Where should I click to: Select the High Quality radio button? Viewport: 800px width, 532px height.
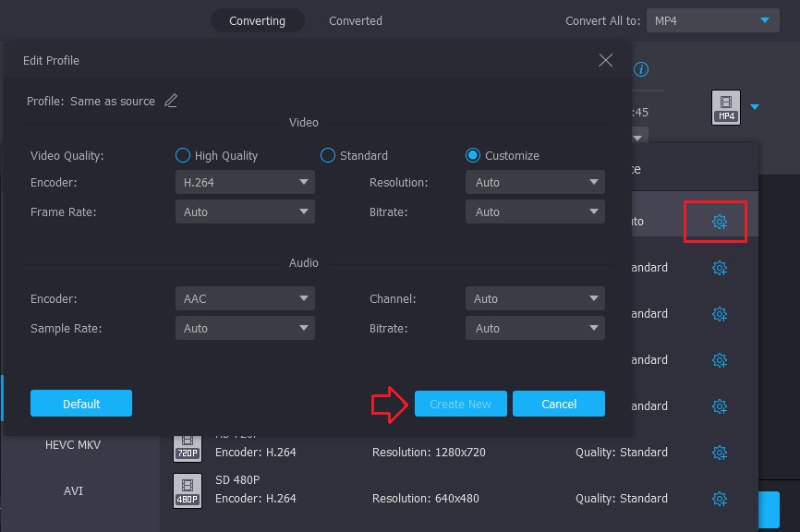(183, 155)
